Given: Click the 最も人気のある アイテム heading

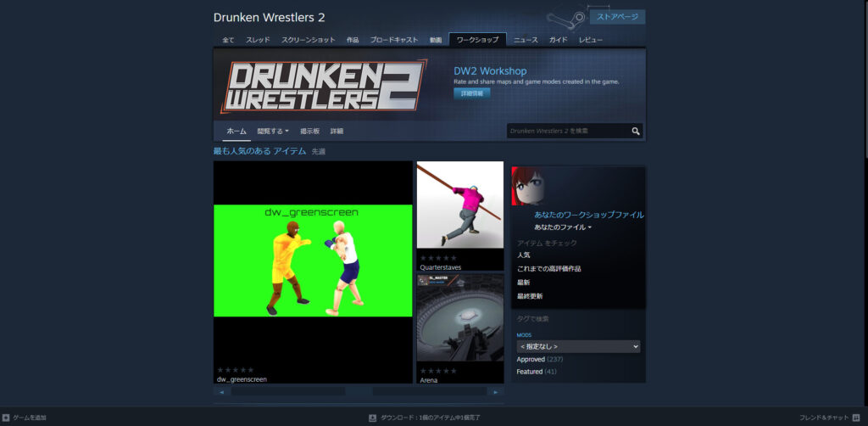Looking at the screenshot, I should click(x=259, y=151).
